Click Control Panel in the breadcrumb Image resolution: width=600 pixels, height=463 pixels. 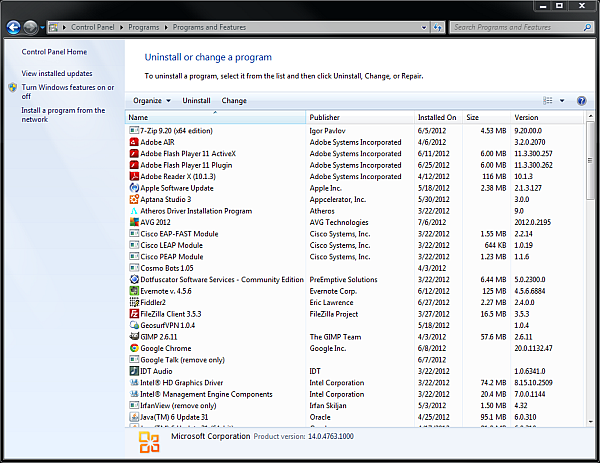click(93, 27)
